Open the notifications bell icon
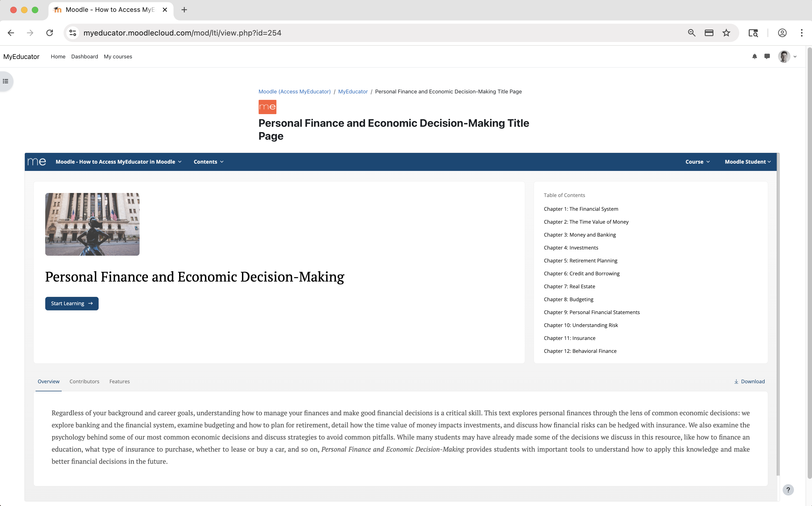Image resolution: width=812 pixels, height=506 pixels. 754,57
